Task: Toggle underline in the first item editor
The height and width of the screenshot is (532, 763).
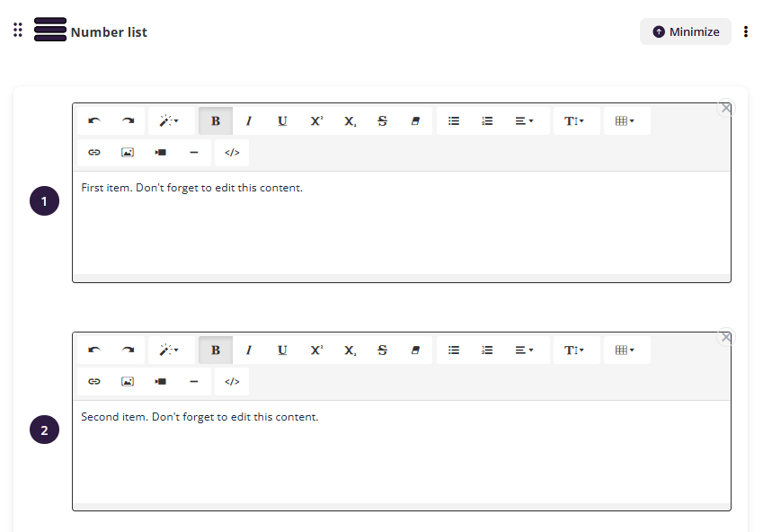Action: [282, 121]
